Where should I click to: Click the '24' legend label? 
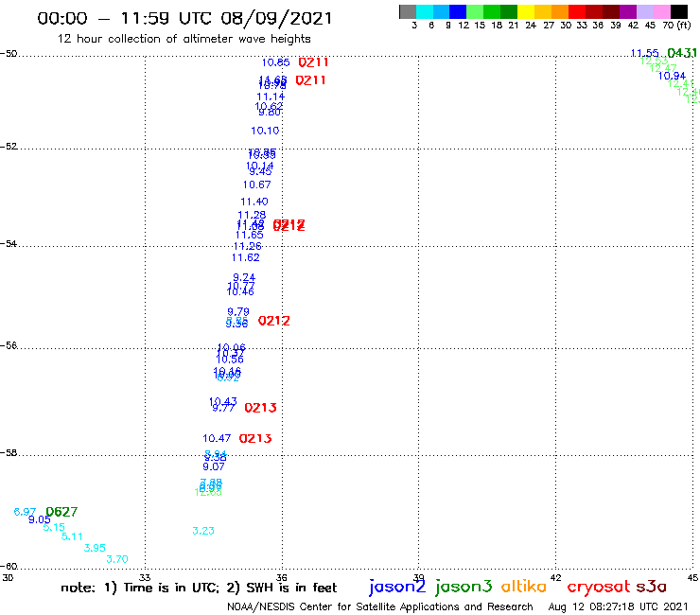tap(531, 26)
